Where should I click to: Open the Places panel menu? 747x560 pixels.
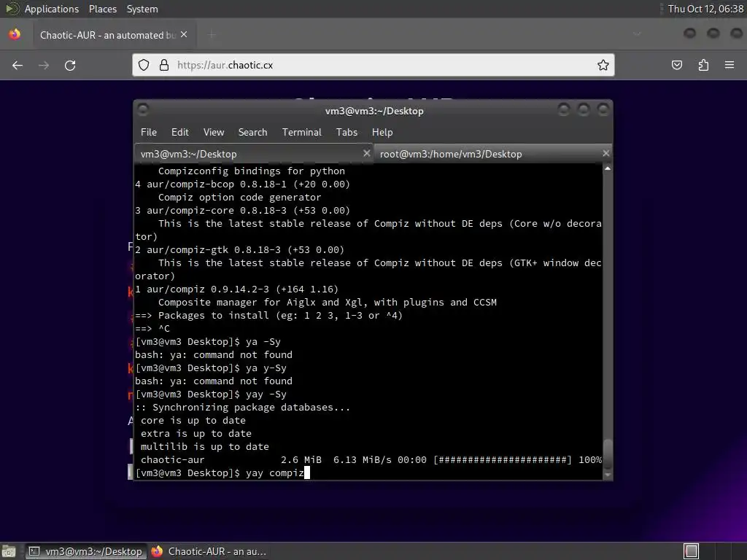(102, 9)
